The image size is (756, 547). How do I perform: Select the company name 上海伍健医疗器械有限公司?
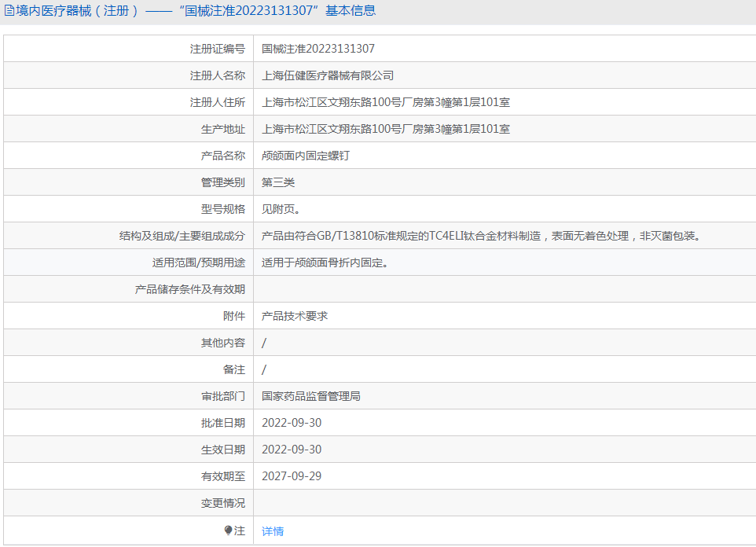coord(328,75)
